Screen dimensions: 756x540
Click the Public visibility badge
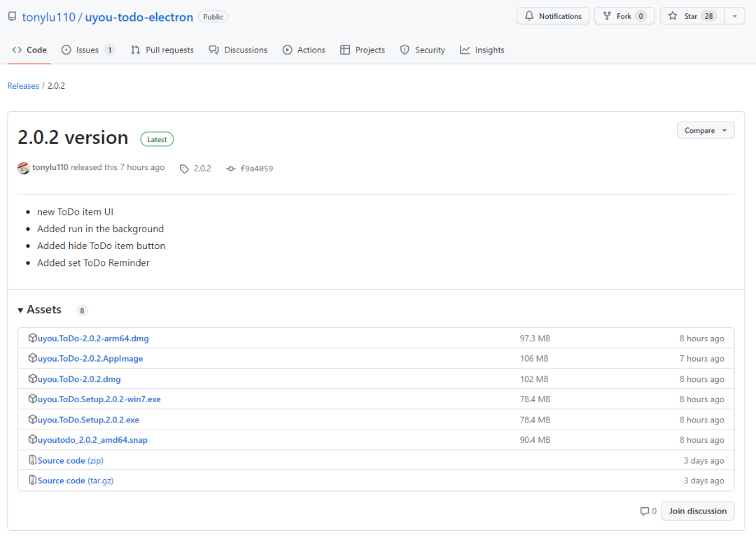tap(213, 17)
